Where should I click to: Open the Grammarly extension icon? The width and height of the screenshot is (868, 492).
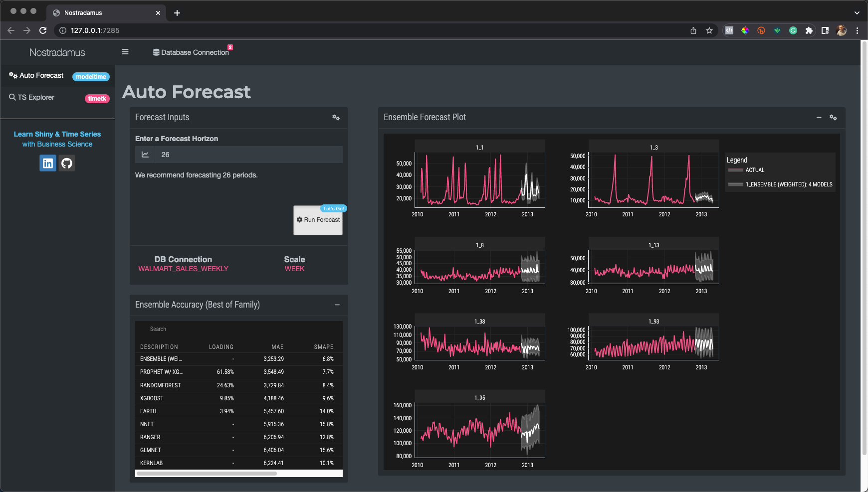tap(793, 30)
